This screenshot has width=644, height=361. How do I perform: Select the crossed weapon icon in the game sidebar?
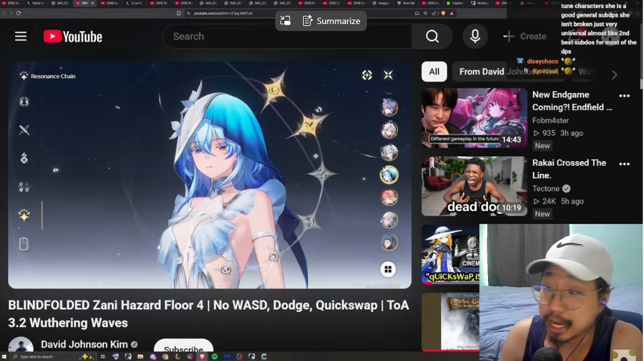point(24,130)
